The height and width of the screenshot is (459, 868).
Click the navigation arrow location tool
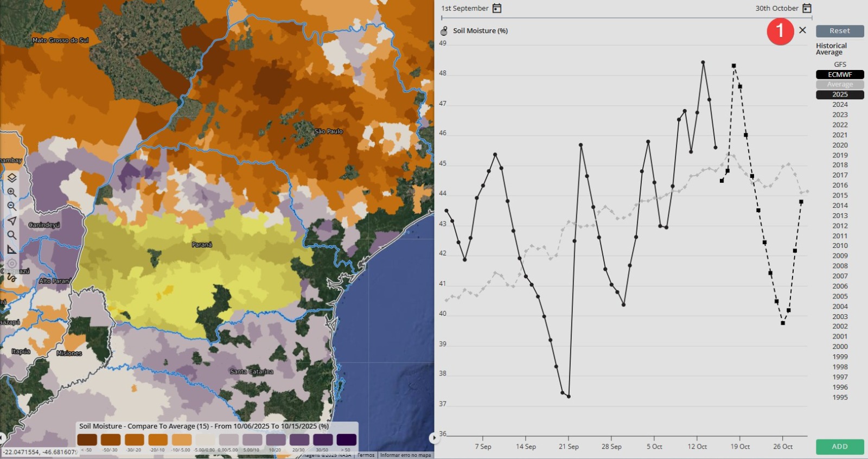[12, 221]
